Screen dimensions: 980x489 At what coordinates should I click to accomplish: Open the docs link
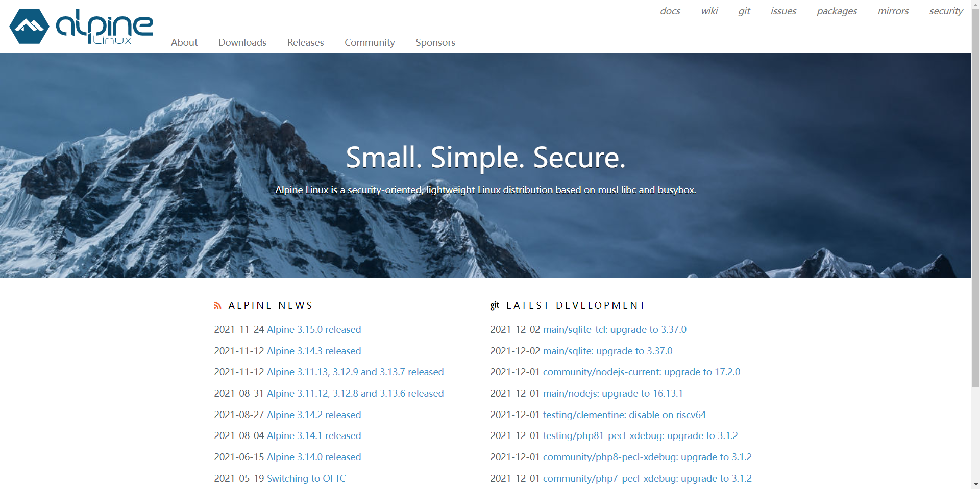(x=670, y=11)
